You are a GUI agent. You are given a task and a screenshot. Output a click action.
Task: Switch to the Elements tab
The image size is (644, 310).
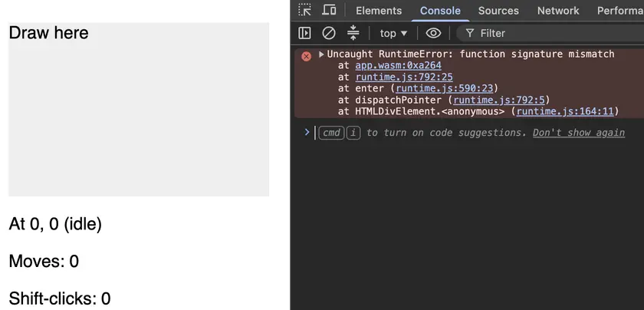379,11
